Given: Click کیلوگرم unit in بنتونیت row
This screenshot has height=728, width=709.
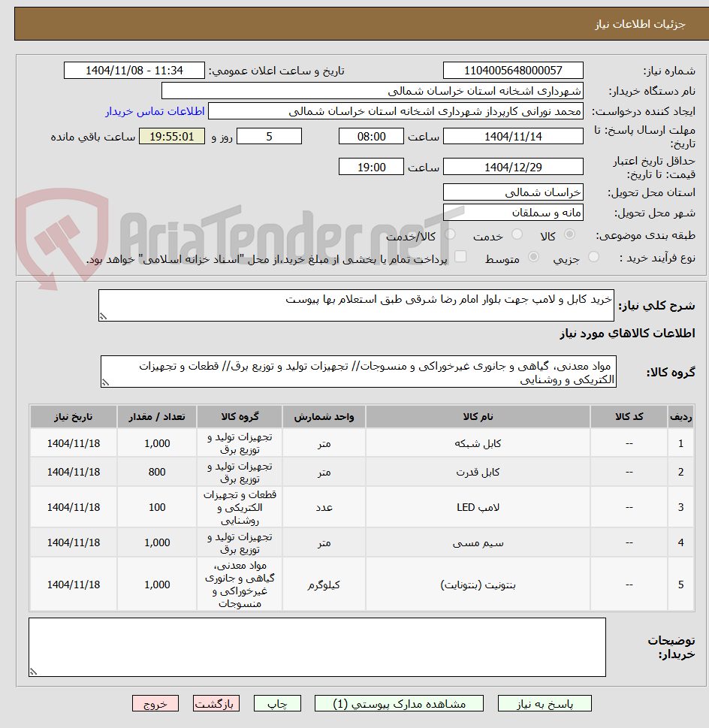Looking at the screenshot, I should click(324, 585).
